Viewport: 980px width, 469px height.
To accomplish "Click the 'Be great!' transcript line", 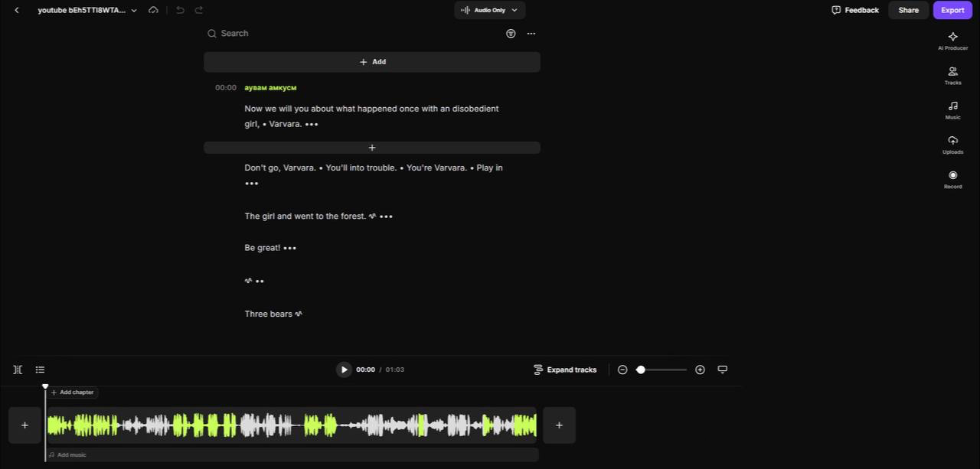I will (262, 248).
